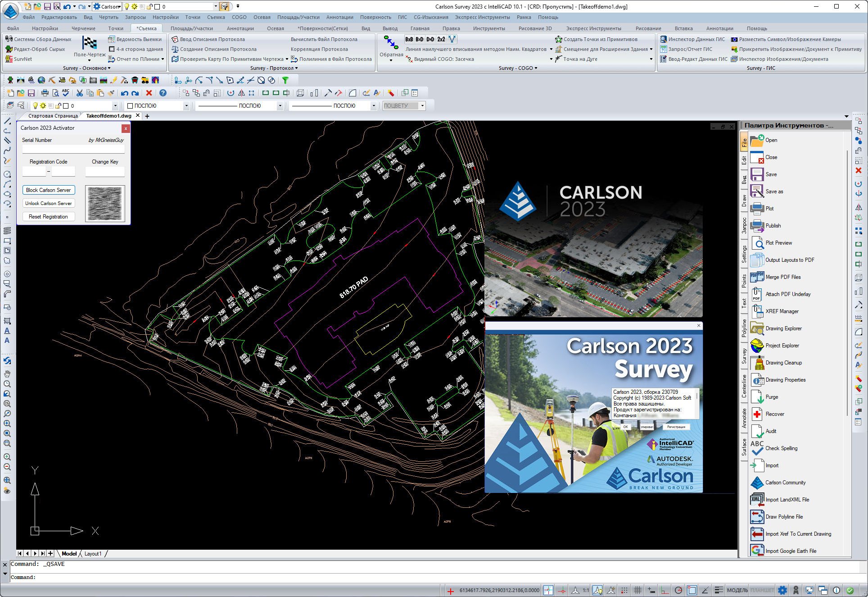Click the blue question mark help icon
868x597 pixels.
(x=163, y=93)
